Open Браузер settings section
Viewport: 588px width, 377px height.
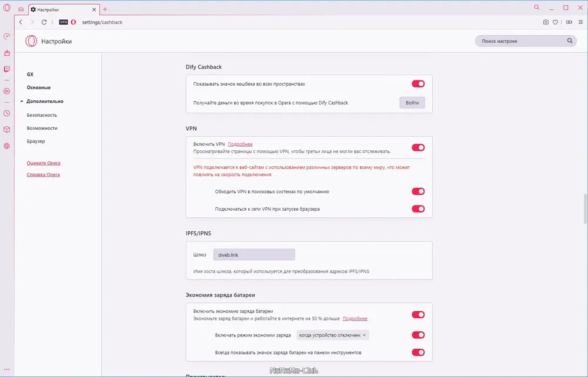[x=36, y=141]
